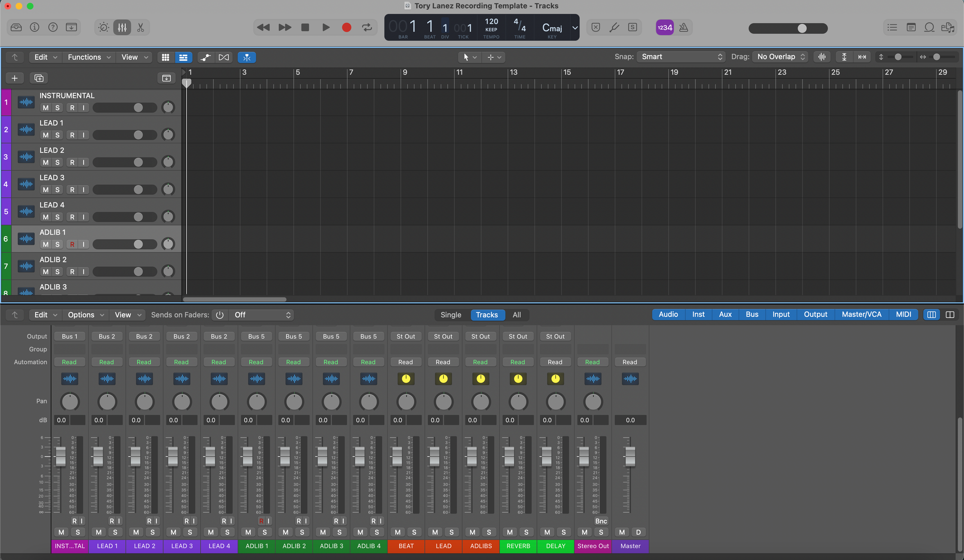Click the Record button in the transport
Screen dimensions: 964x560
tap(346, 27)
